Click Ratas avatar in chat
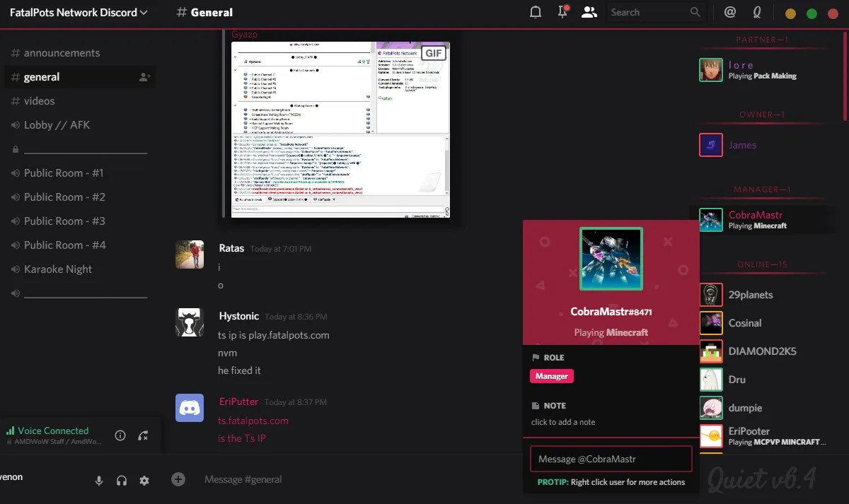Screen dimensions: 849x504 click(x=190, y=254)
